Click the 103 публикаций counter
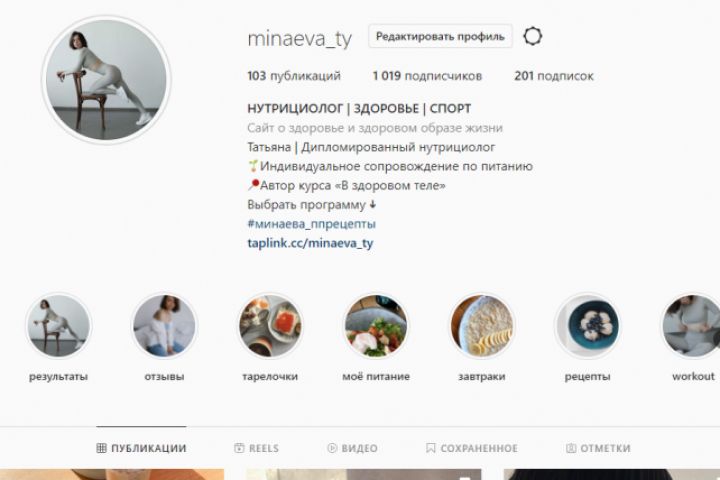This screenshot has height=480, width=720. tap(294, 76)
